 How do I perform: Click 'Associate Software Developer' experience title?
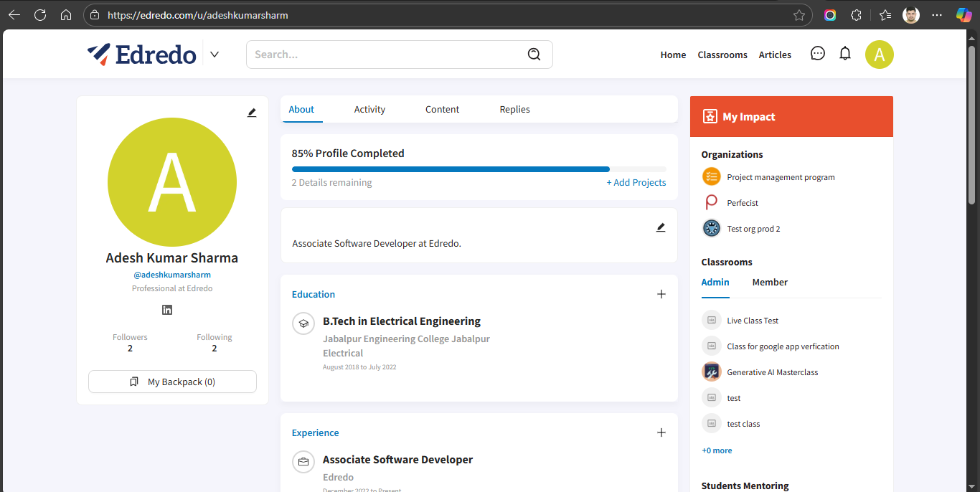pyautogui.click(x=397, y=460)
